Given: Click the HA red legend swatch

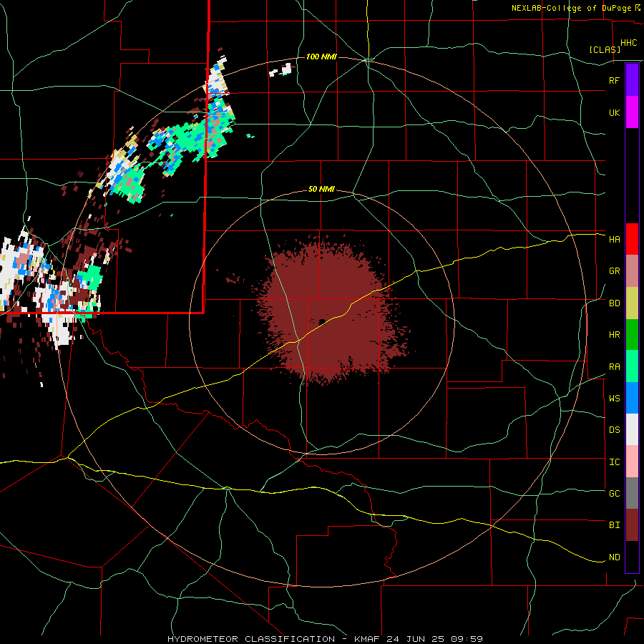Looking at the screenshot, I should [x=632, y=239].
